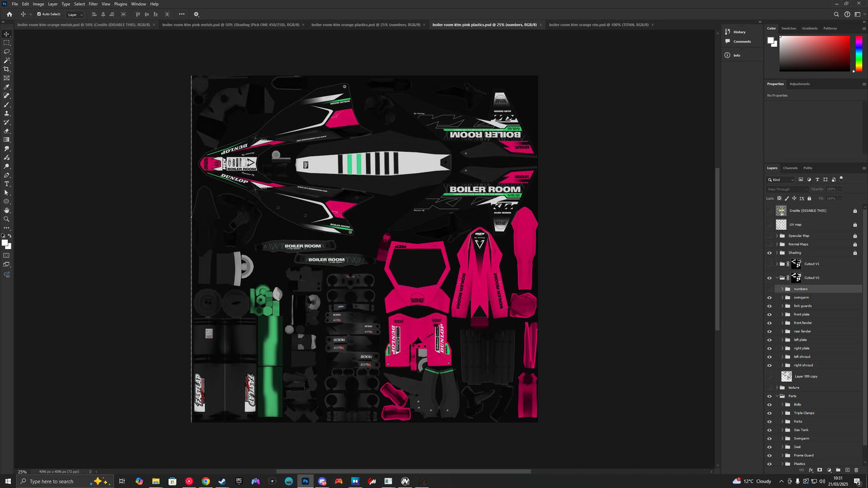Select the Hand tool
This screenshot has height=488, width=868.
tap(7, 210)
